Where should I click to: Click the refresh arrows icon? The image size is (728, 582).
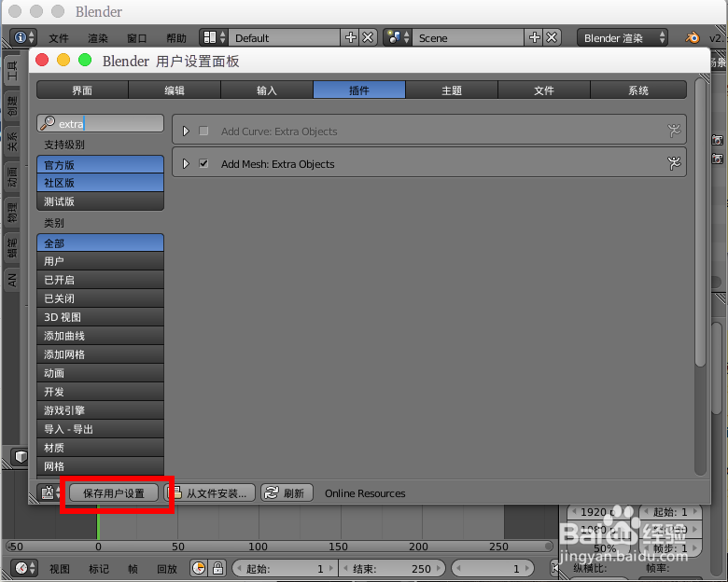pyautogui.click(x=272, y=492)
